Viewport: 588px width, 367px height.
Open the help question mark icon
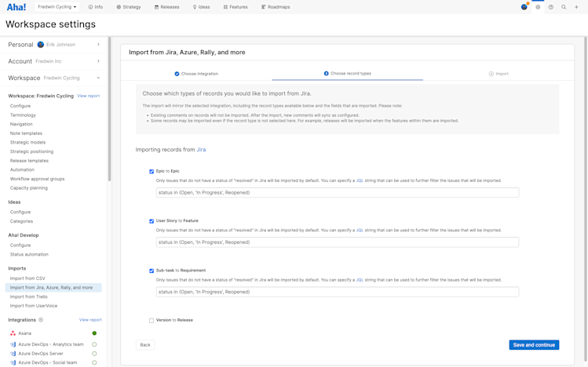[551, 7]
